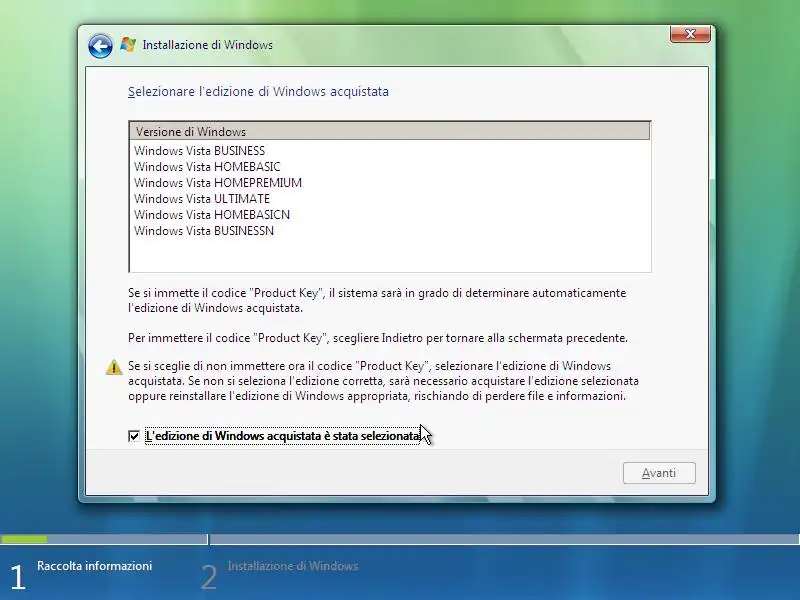This screenshot has width=800, height=600.
Task: Click the Raccolta informazioni step label
Action: pyautogui.click(x=94, y=566)
